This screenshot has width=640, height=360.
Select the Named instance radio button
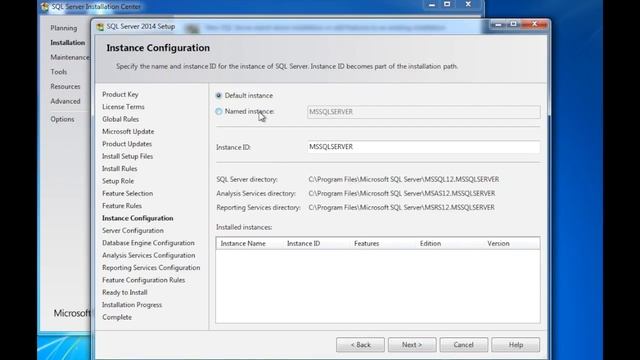click(x=219, y=111)
